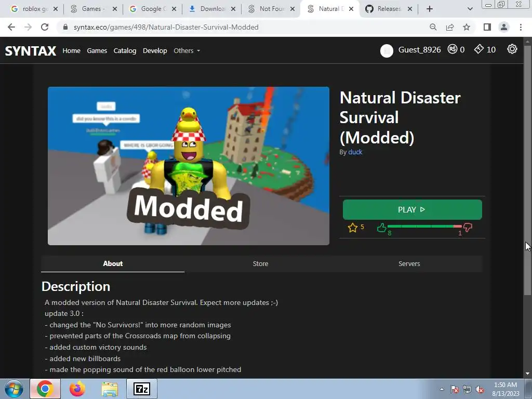Switch to the Store tab
This screenshot has width=532, height=399.
[261, 263]
